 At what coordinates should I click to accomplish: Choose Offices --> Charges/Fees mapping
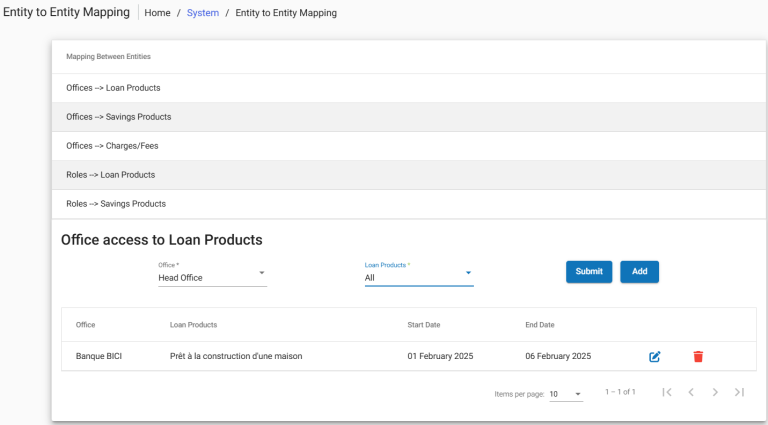point(112,146)
